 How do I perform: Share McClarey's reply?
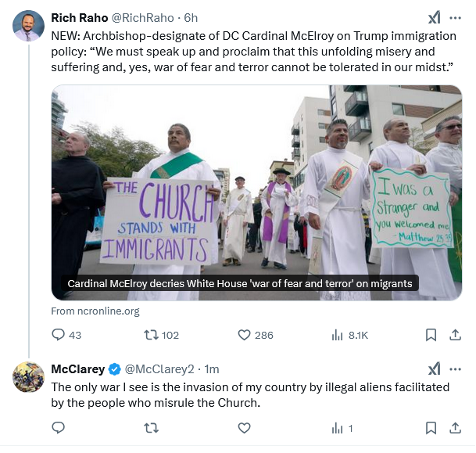click(x=455, y=428)
